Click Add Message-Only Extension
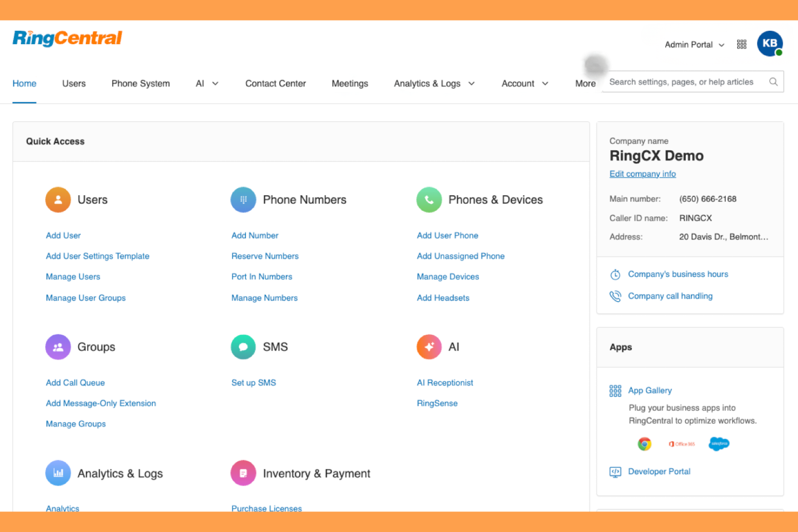This screenshot has width=798, height=532. [101, 403]
